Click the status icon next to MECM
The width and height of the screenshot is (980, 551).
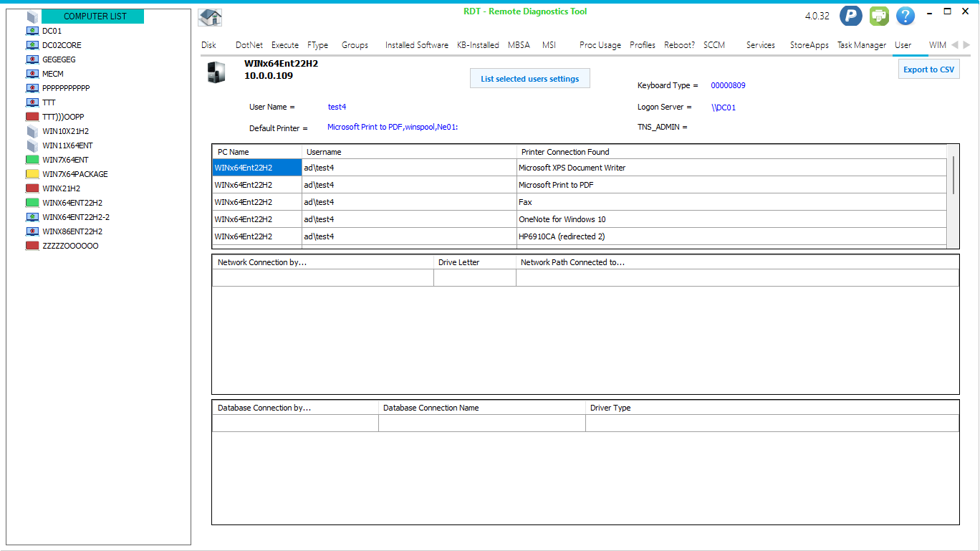[x=32, y=74]
